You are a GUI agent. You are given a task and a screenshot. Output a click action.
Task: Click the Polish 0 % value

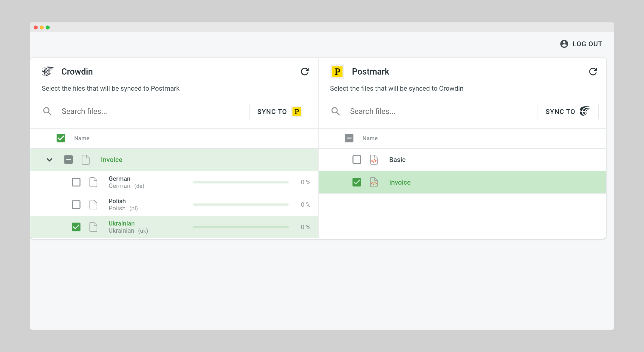click(x=306, y=205)
